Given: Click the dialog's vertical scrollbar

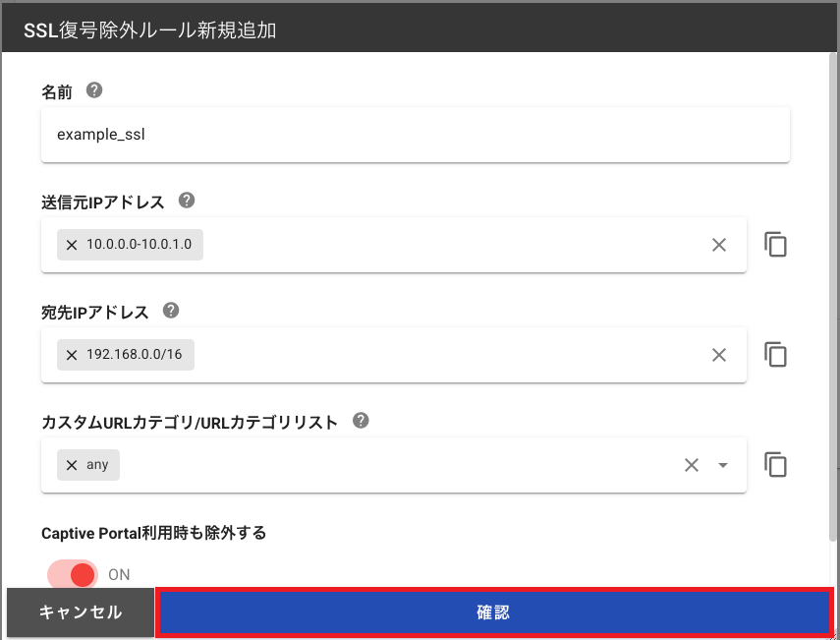Looking at the screenshot, I should pyautogui.click(x=833, y=297).
